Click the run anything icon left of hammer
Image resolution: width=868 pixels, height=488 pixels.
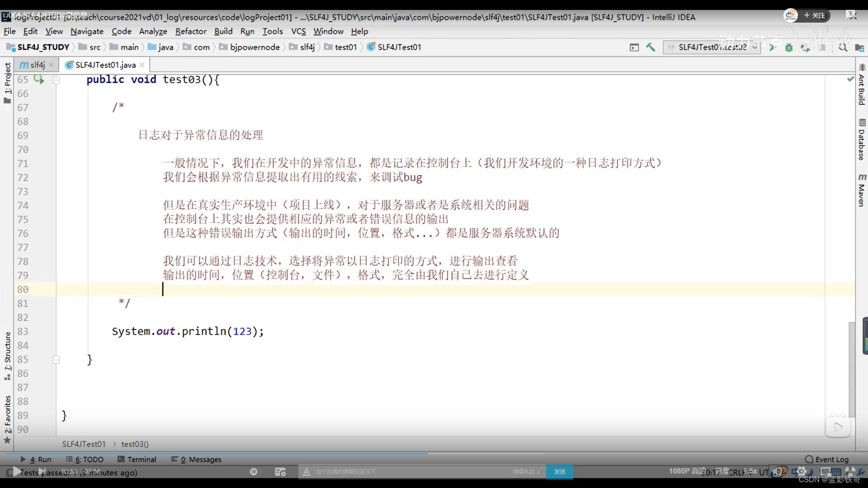pos(634,47)
